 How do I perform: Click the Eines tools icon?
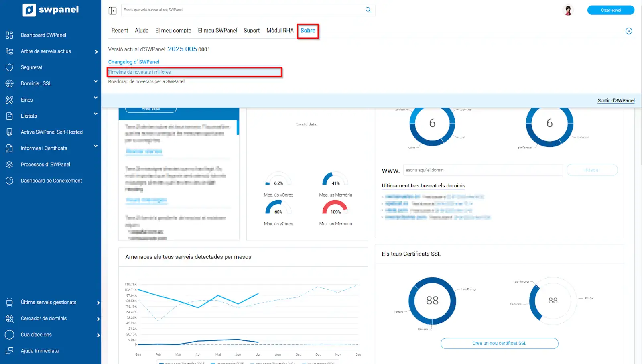click(x=10, y=100)
